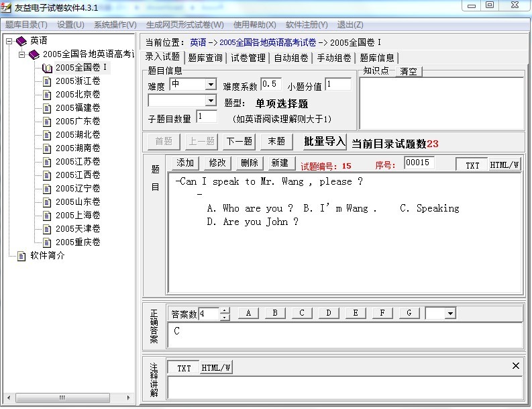Image resolution: width=532 pixels, height=409 pixels.
Task: Open the 难度 difficulty dropdown
Action: [211, 84]
